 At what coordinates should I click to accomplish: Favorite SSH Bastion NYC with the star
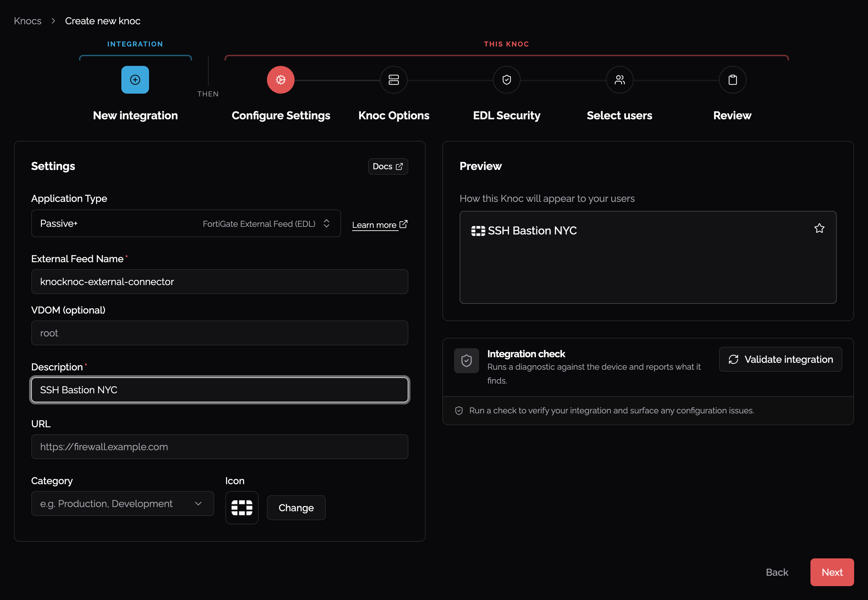click(819, 228)
